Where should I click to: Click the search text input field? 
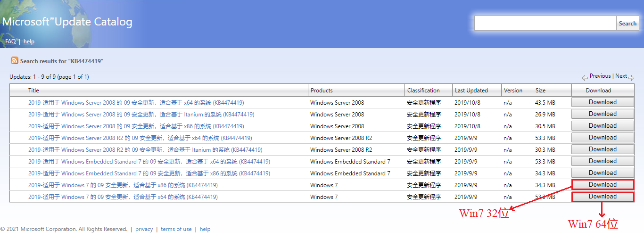(x=545, y=24)
